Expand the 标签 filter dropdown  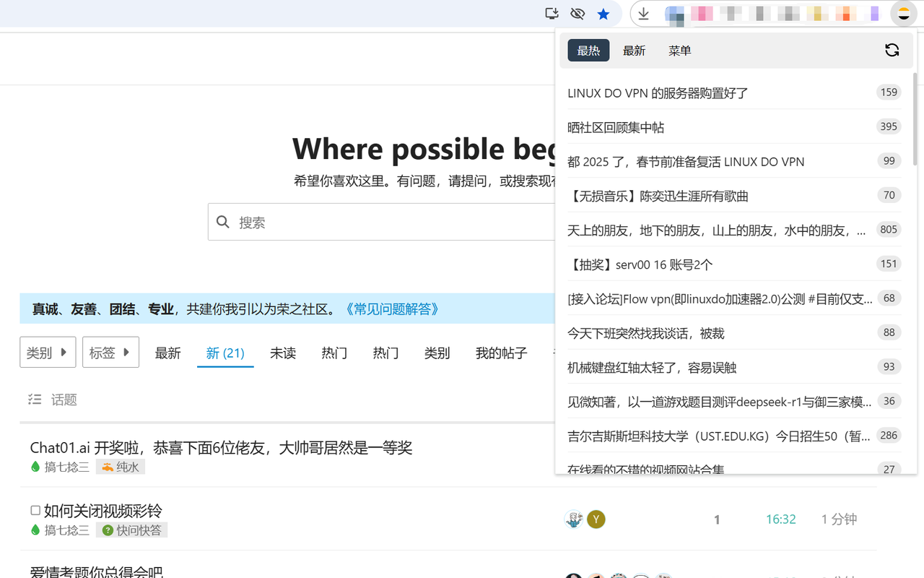tap(110, 352)
